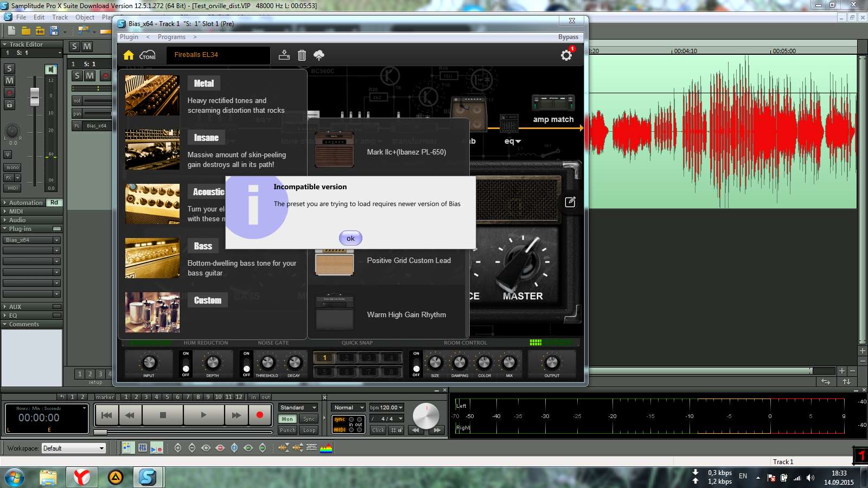Open the ToneCloud icon

click(x=148, y=55)
